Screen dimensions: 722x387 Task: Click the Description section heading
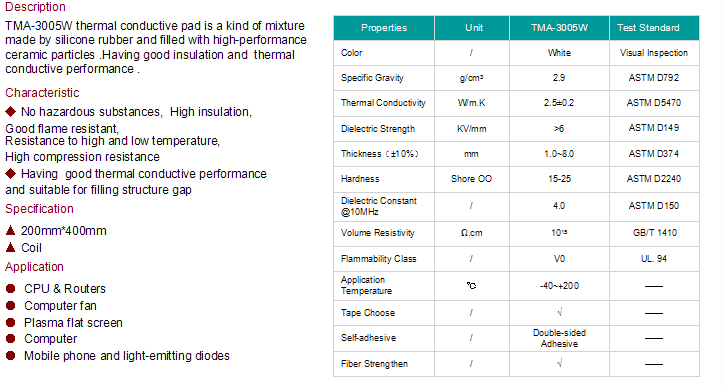[x=35, y=7]
